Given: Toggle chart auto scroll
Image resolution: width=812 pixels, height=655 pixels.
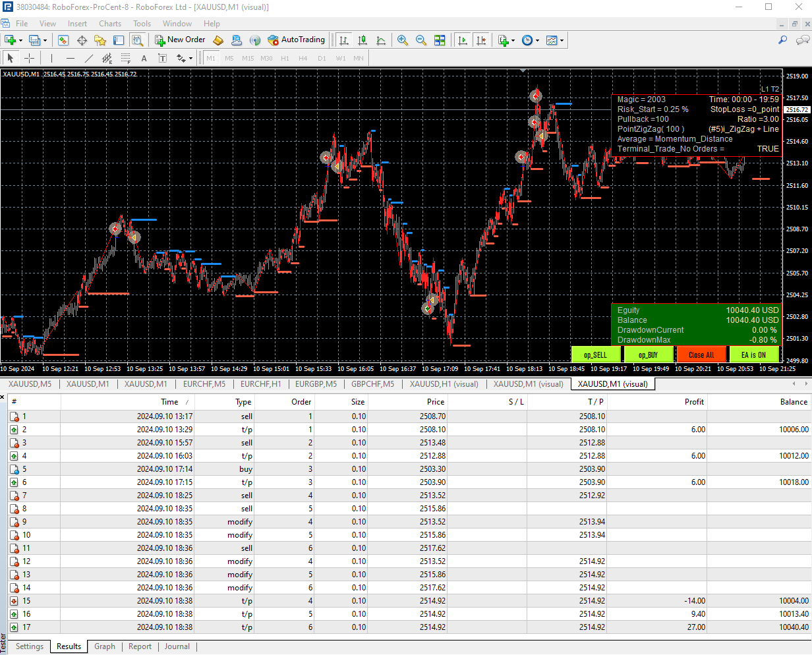Looking at the screenshot, I should coord(463,40).
